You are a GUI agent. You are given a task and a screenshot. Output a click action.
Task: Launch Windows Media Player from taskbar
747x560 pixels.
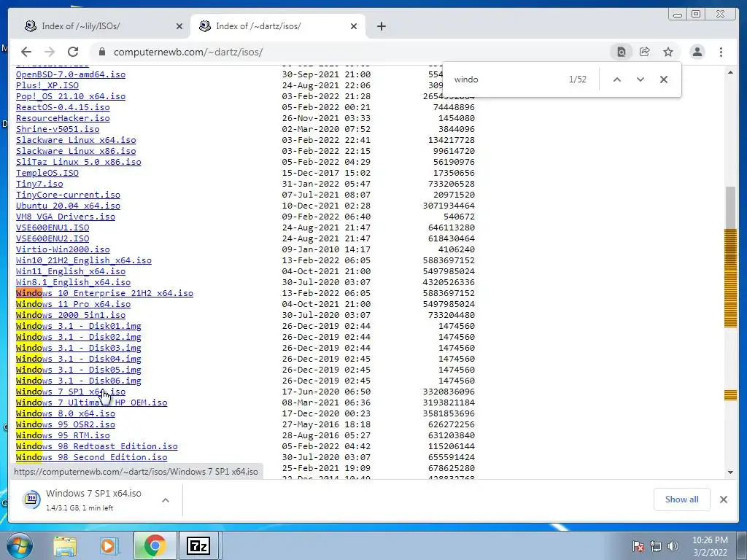pos(109,545)
